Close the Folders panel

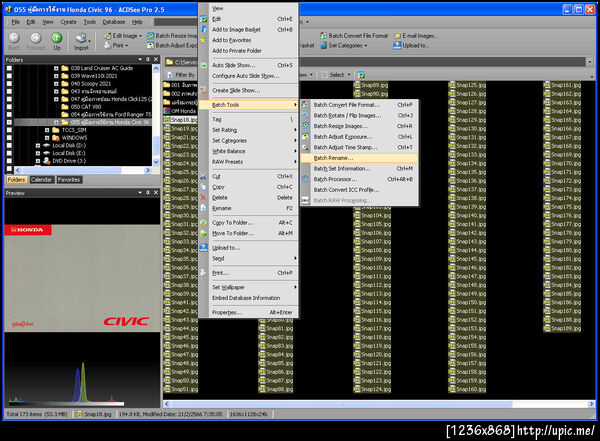coord(156,59)
